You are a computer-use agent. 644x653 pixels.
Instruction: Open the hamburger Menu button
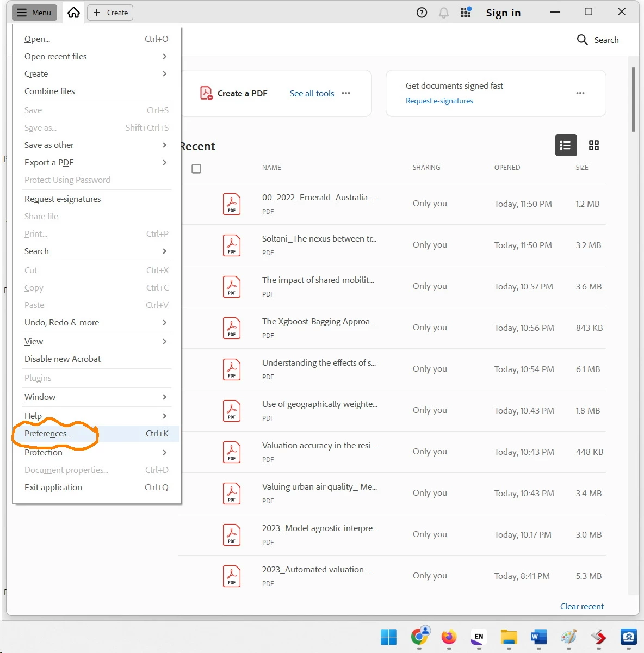pos(35,13)
